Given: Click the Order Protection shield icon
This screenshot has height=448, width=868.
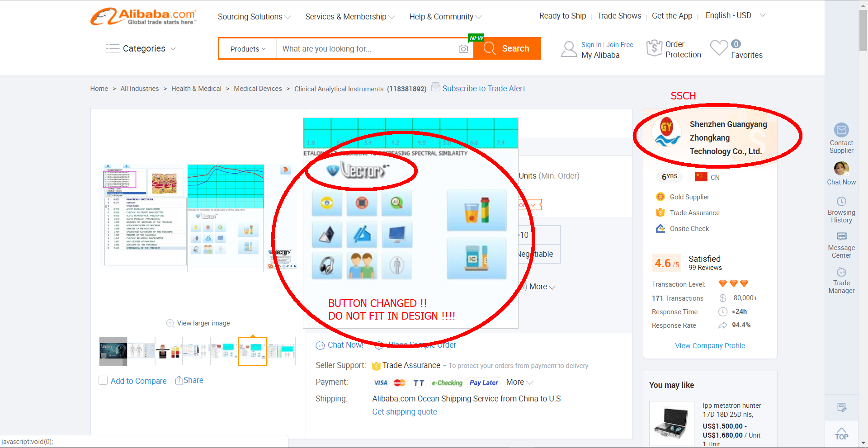Looking at the screenshot, I should pyautogui.click(x=654, y=48).
